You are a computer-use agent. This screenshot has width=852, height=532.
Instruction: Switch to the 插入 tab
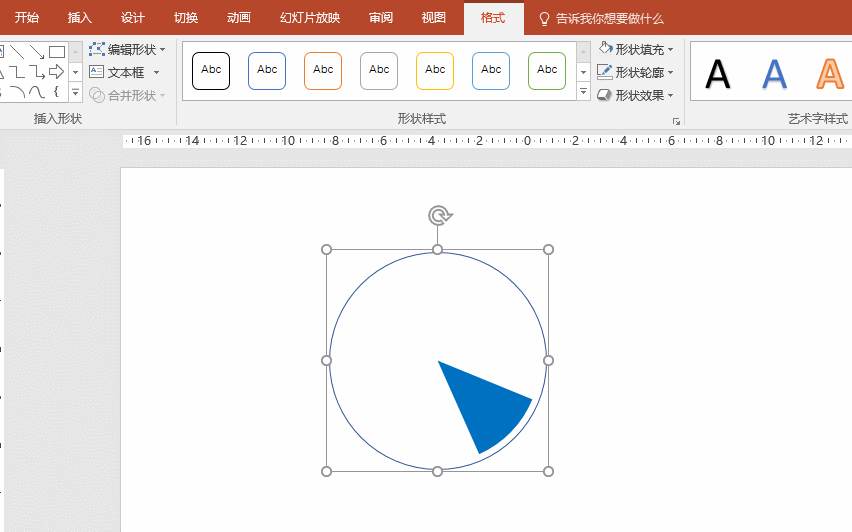coord(79,18)
